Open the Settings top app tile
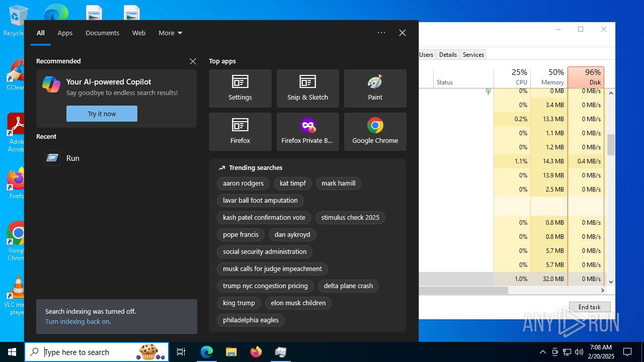This screenshot has height=362, width=644. tap(240, 88)
